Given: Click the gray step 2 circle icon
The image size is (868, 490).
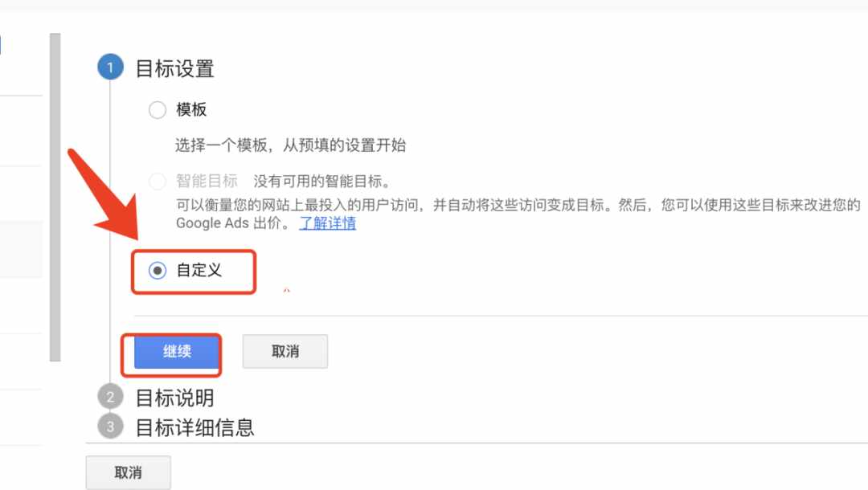Looking at the screenshot, I should 110,397.
